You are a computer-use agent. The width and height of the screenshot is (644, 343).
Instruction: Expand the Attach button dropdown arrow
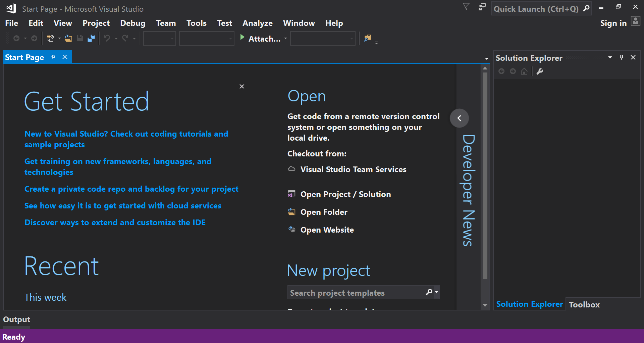286,39
